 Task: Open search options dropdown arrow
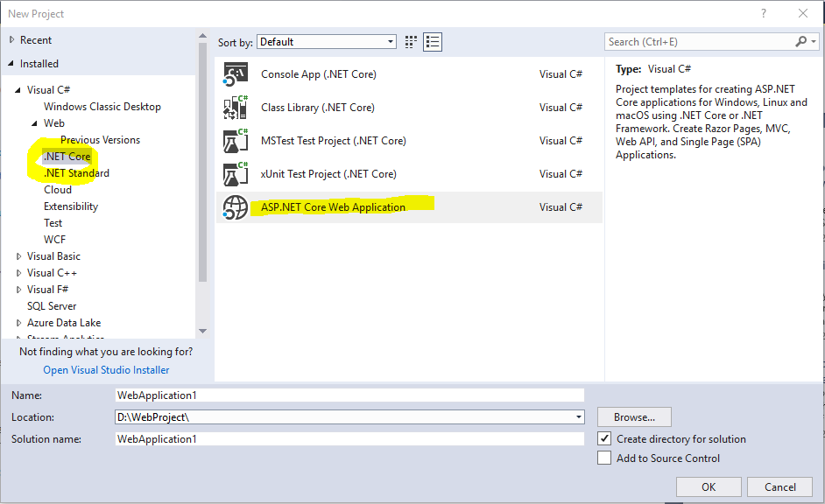coord(814,41)
